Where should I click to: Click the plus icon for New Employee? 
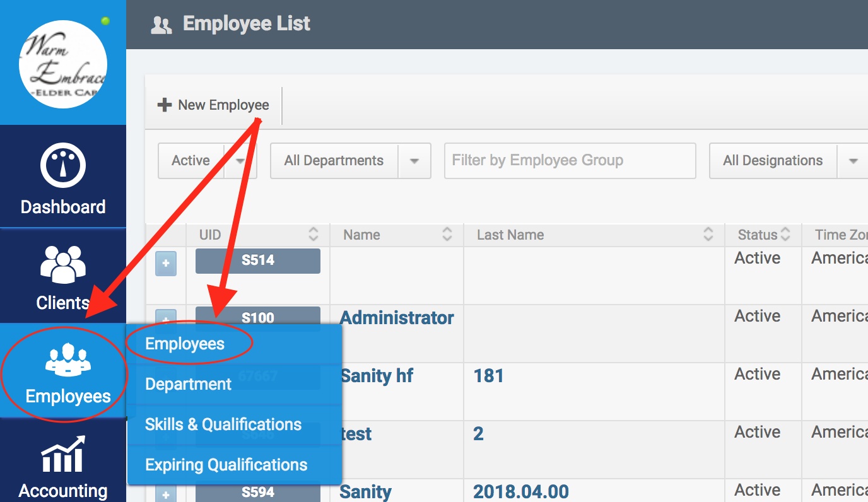coord(164,105)
